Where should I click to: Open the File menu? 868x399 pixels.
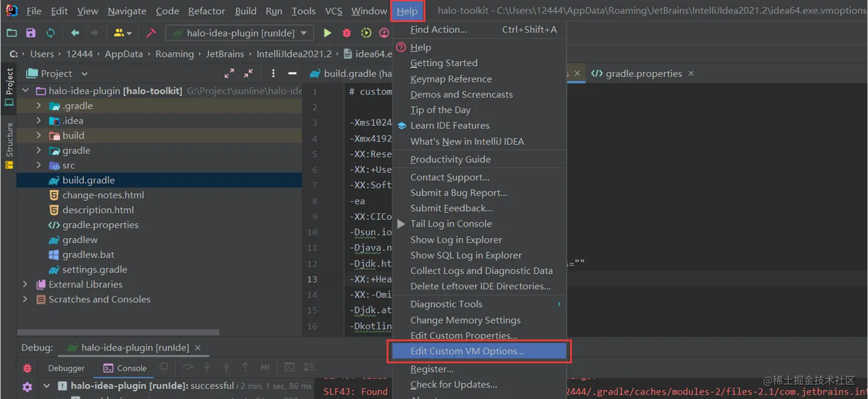pos(34,11)
